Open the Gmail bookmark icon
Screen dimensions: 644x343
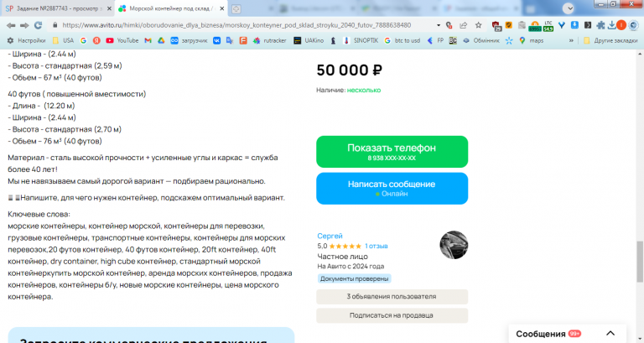[148, 40]
